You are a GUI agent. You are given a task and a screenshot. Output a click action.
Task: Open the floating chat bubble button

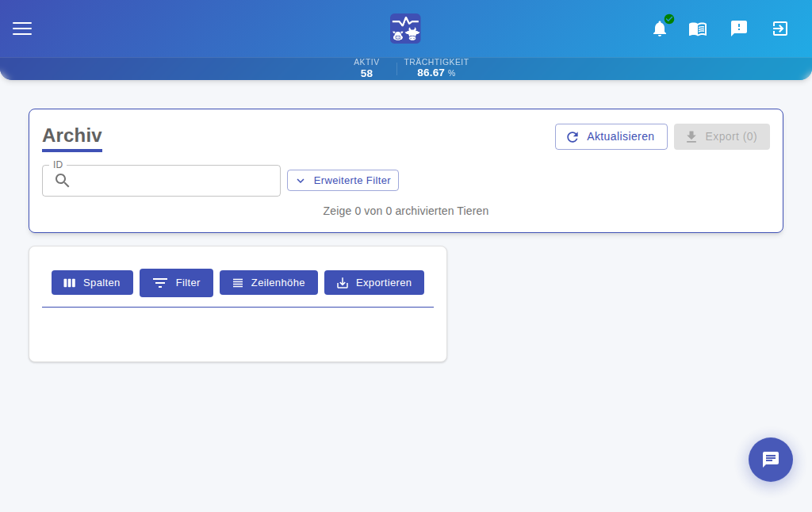tap(771, 459)
